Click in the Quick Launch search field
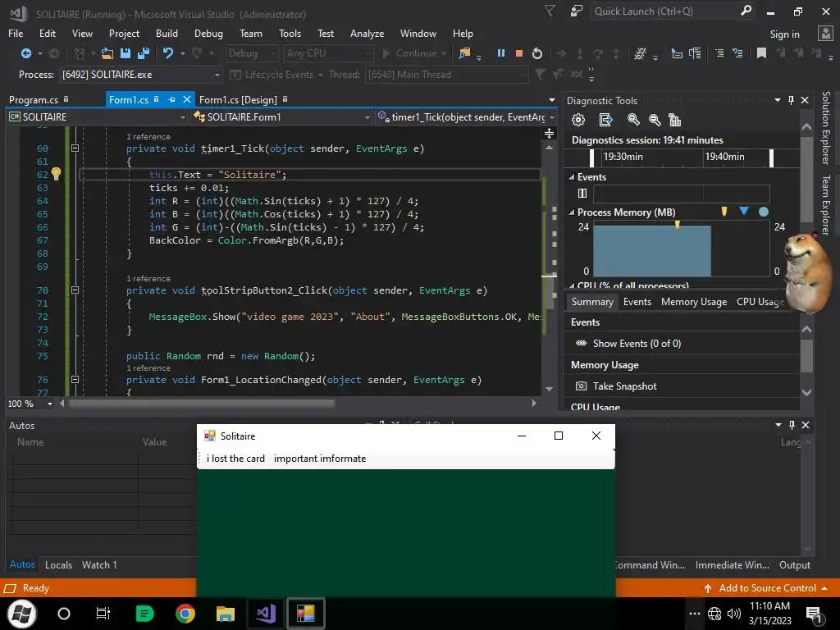The height and width of the screenshot is (630, 840). coord(664,11)
